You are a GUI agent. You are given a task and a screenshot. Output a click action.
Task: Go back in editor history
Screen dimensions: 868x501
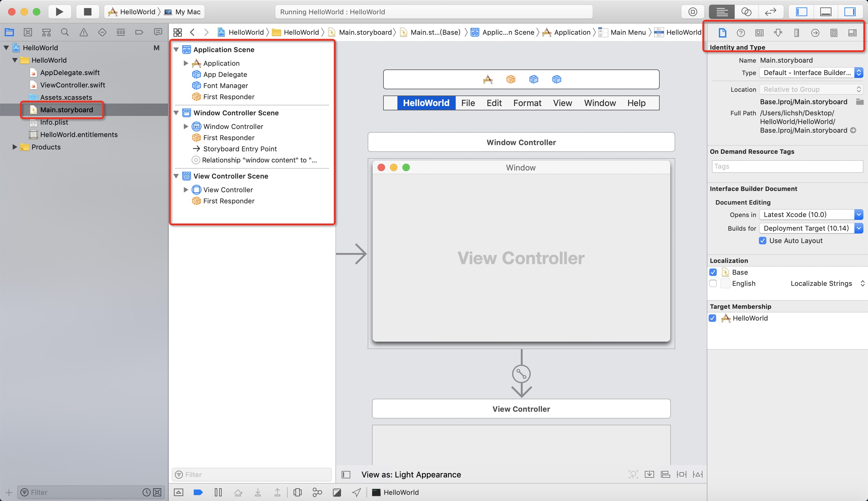(x=192, y=32)
